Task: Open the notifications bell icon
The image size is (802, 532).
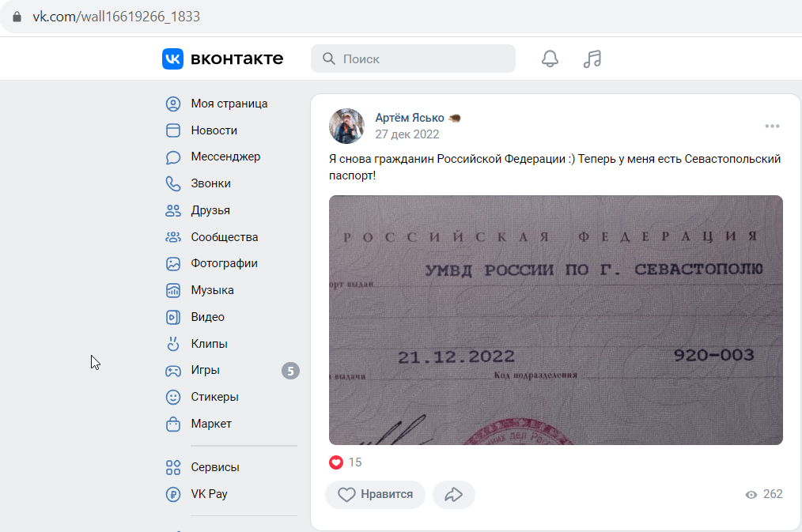Action: [550, 58]
